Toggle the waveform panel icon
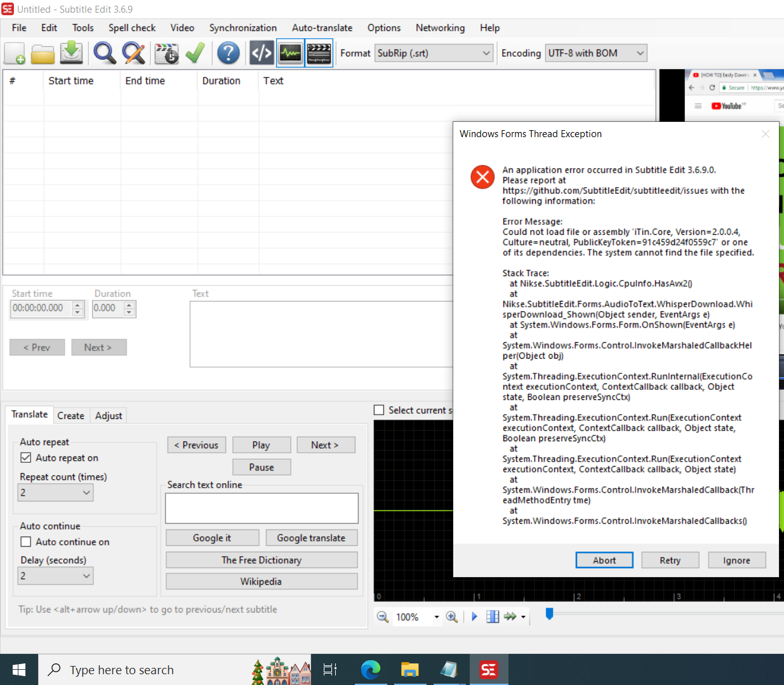The width and height of the screenshot is (784, 685). coord(290,53)
